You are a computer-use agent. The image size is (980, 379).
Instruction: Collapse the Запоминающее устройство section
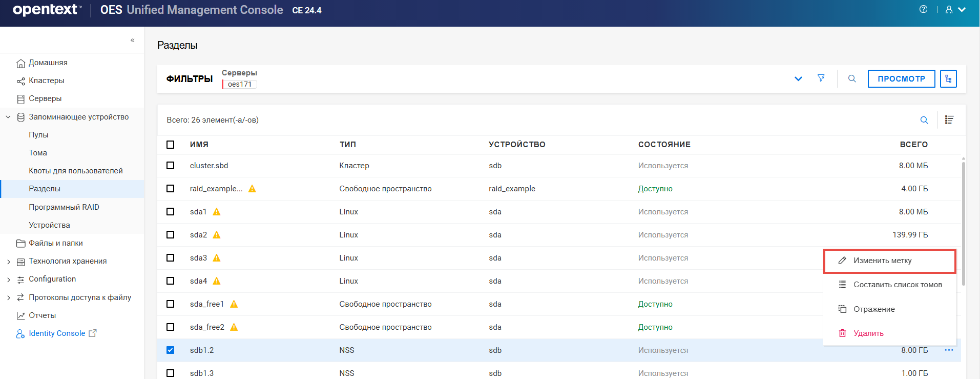point(8,117)
